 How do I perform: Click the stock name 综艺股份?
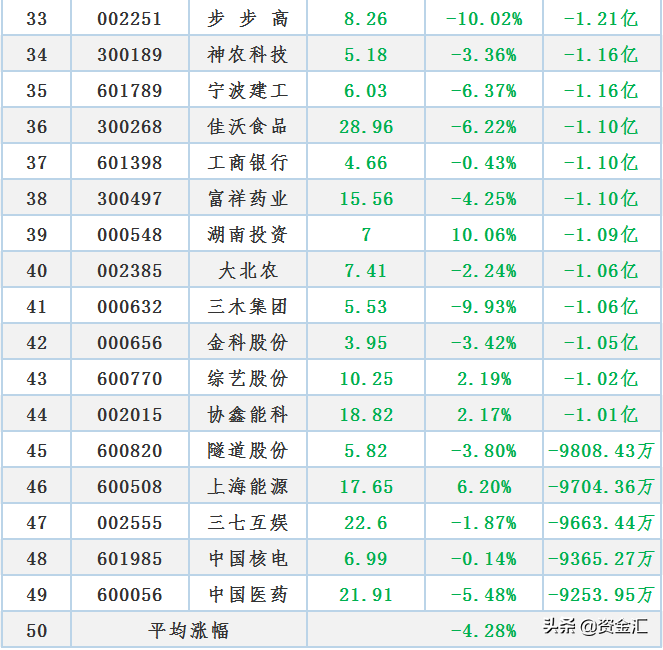[x=248, y=378]
